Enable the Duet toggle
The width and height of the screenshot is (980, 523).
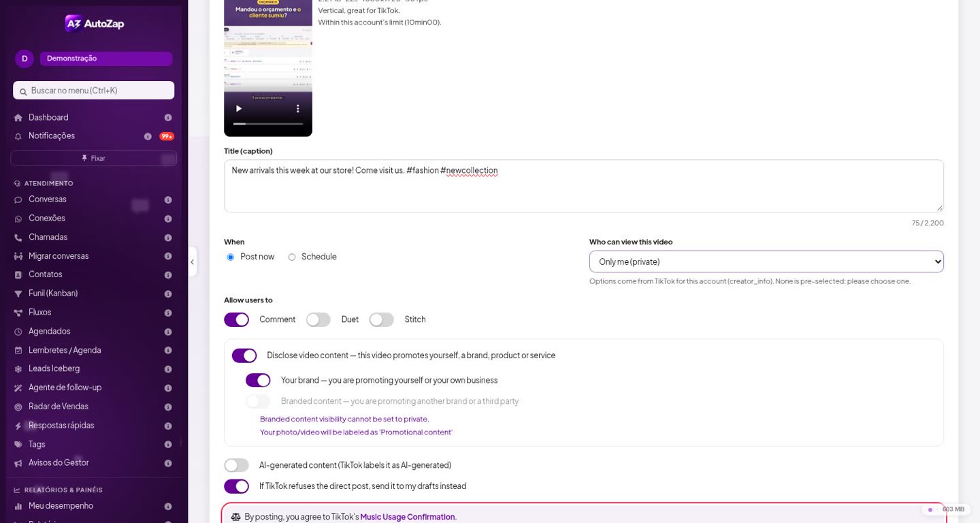click(318, 320)
